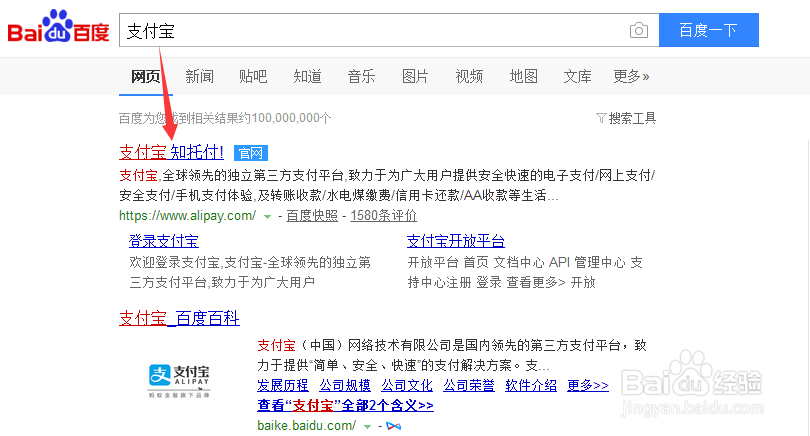Viewport: 810px width, 436px height.
Task: Switch to the 视频 tab
Action: 469,76
